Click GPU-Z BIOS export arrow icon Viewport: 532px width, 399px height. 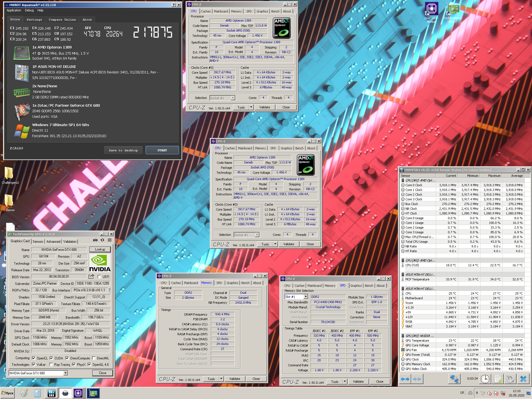click(91, 277)
